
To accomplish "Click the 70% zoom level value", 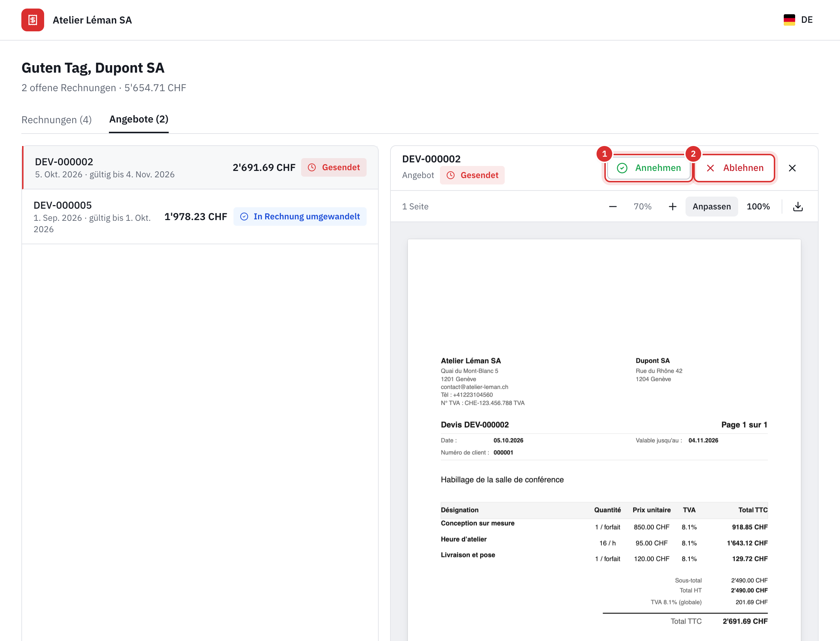I will click(x=642, y=207).
